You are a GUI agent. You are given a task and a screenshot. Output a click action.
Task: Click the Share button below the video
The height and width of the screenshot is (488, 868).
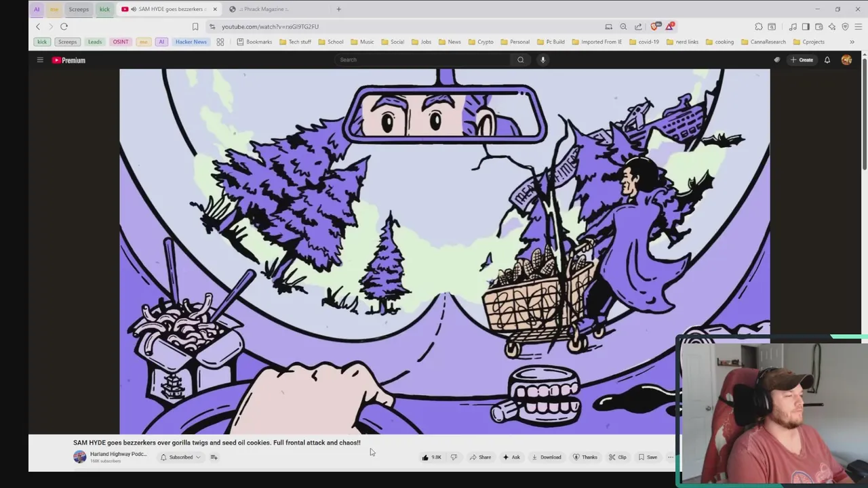pyautogui.click(x=480, y=457)
